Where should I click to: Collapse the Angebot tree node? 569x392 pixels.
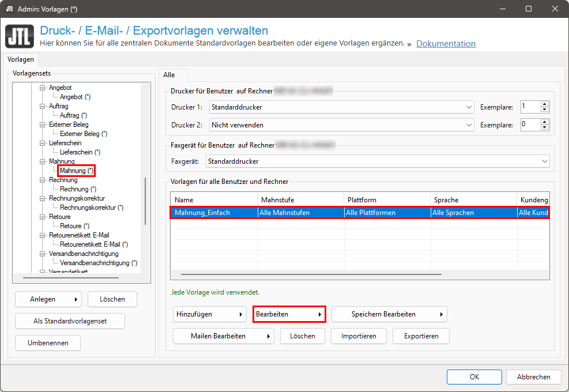(x=43, y=88)
